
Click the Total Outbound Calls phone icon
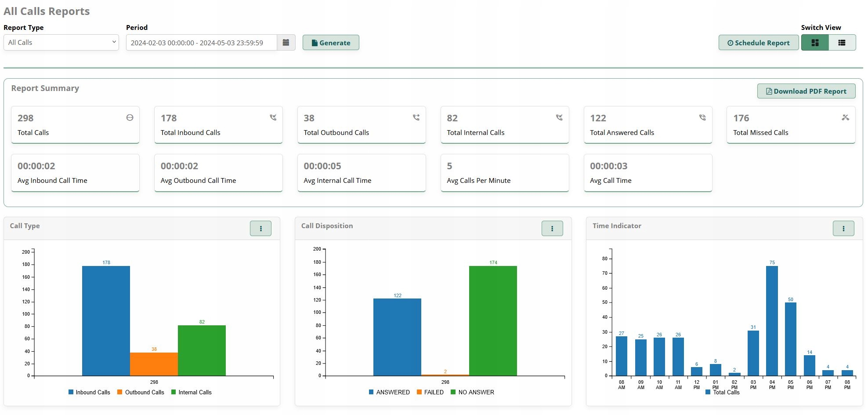click(x=416, y=118)
